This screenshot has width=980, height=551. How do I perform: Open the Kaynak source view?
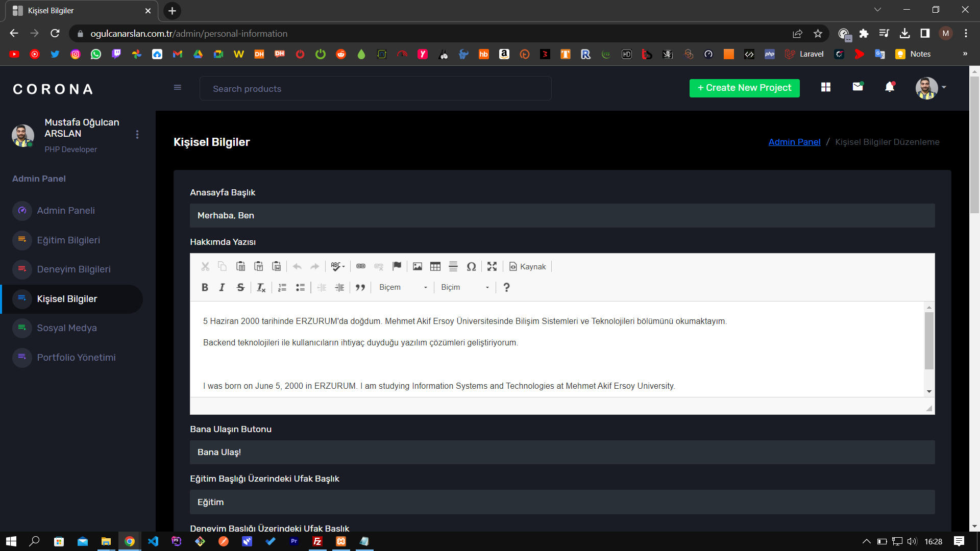click(x=527, y=266)
